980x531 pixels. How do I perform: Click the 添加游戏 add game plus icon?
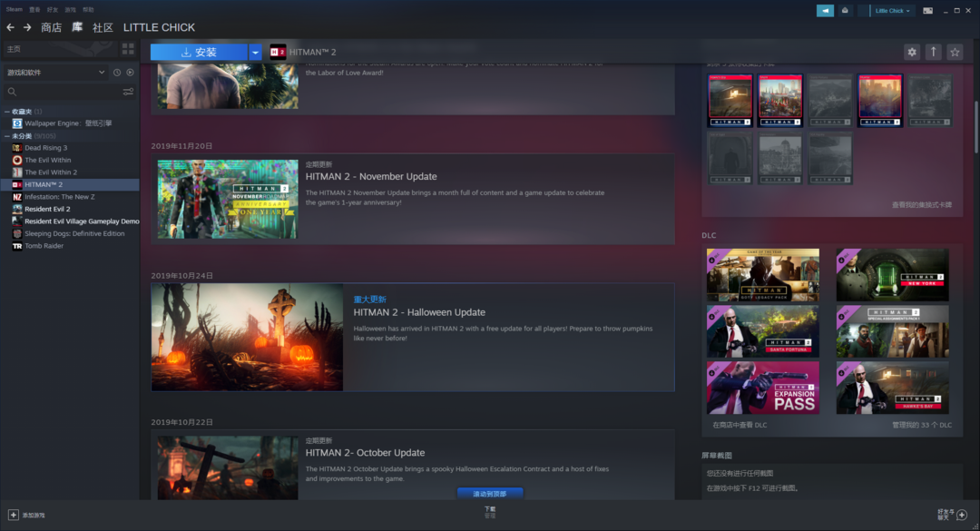click(13, 515)
